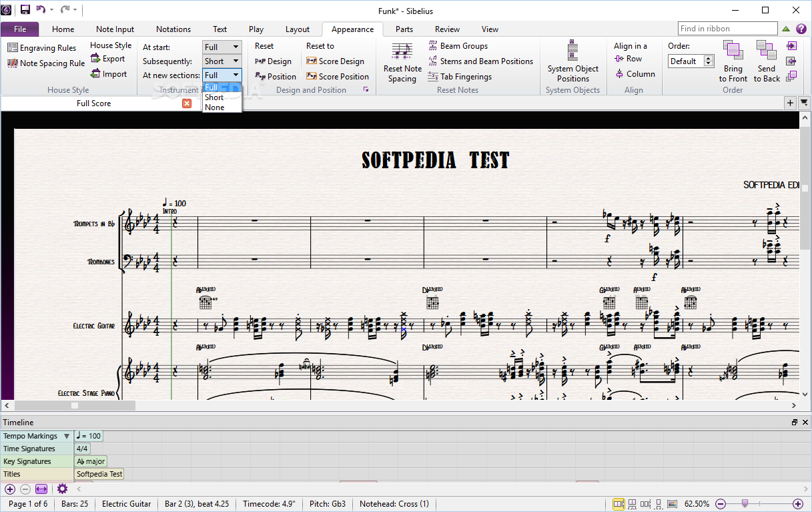This screenshot has height=512, width=812.
Task: Click Send to Back
Action: pyautogui.click(x=767, y=62)
